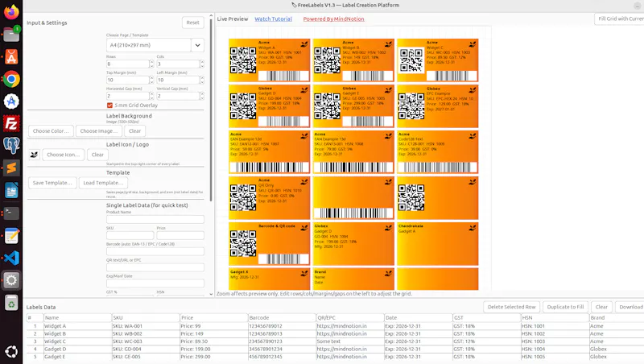Adjust the Horizontal Gap stepper arrows
Screen dimensions: 644x364
151,96
